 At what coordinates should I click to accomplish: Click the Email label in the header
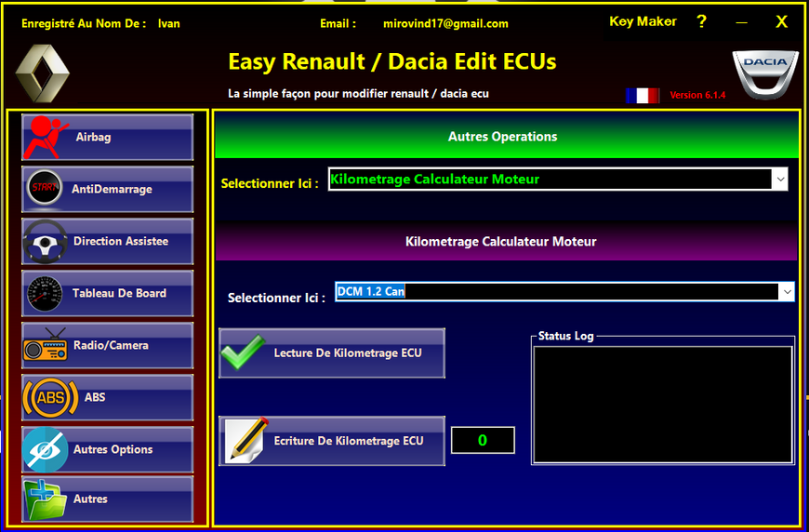pos(338,24)
